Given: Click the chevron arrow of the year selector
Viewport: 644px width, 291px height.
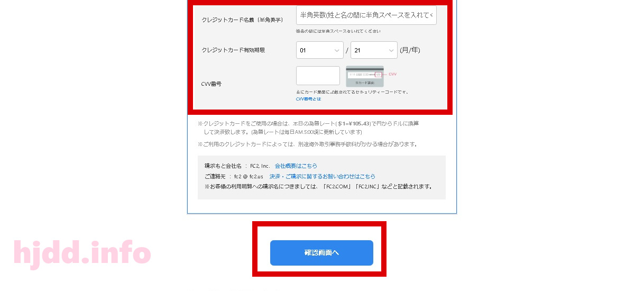Looking at the screenshot, I should click(x=391, y=50).
